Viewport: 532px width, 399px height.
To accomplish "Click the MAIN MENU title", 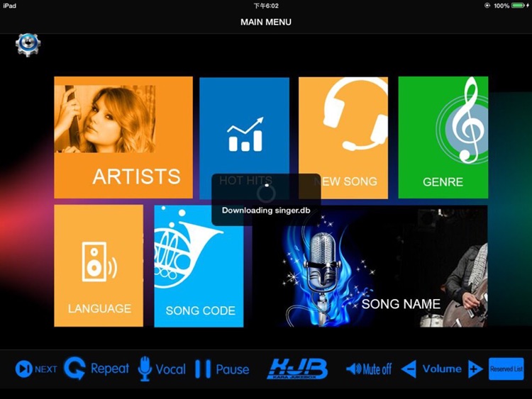I will 266,22.
